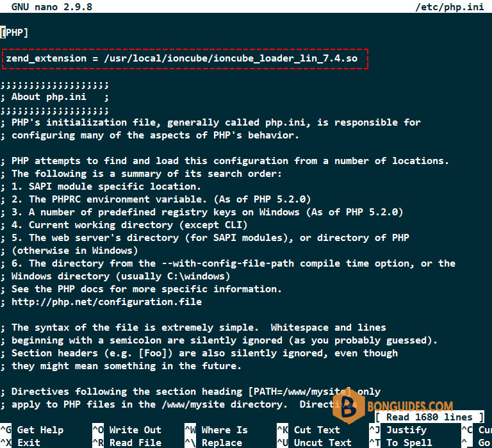The image size is (492, 448).
Task: Click the 'they might mean something' line
Action: coord(121,366)
